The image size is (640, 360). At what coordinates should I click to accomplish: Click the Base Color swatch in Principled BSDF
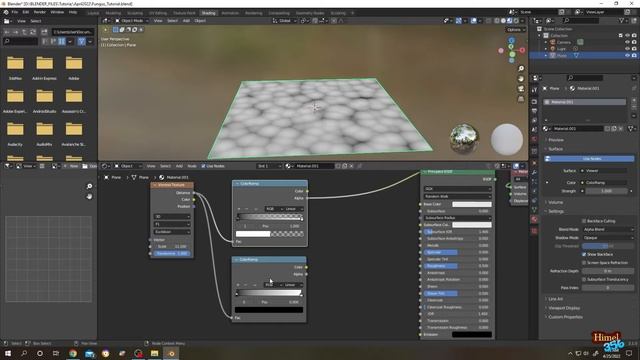click(x=471, y=204)
